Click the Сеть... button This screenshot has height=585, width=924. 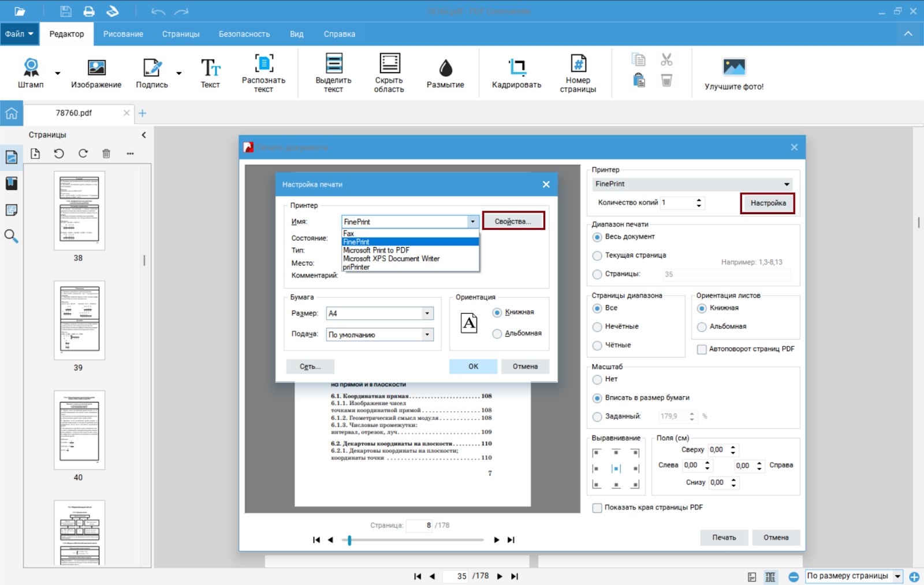pos(310,367)
